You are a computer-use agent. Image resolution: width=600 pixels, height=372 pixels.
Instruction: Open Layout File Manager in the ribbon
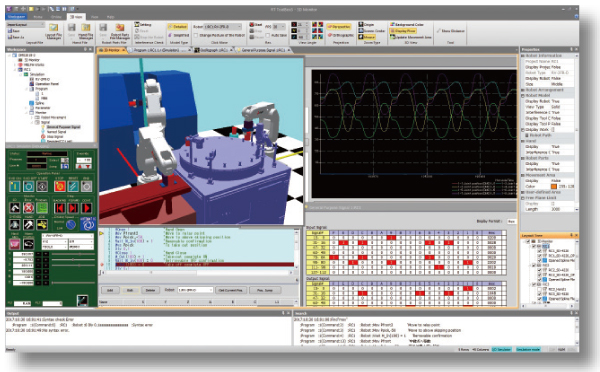54,31
